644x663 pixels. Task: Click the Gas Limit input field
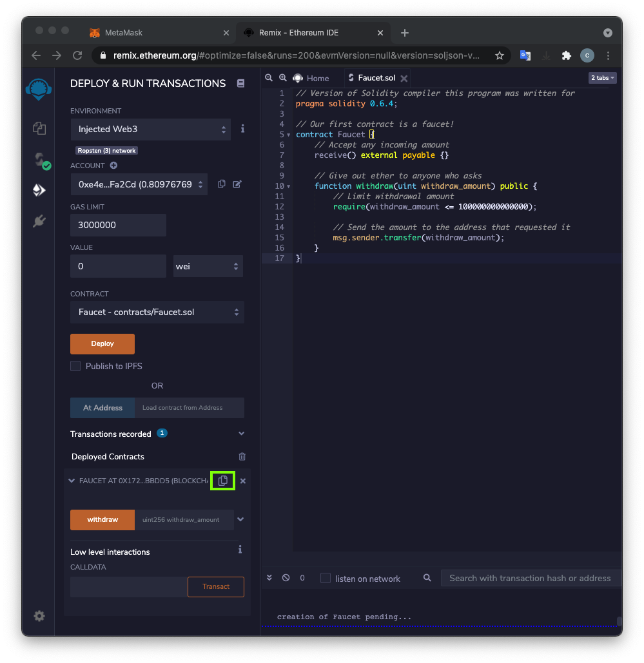tap(118, 225)
